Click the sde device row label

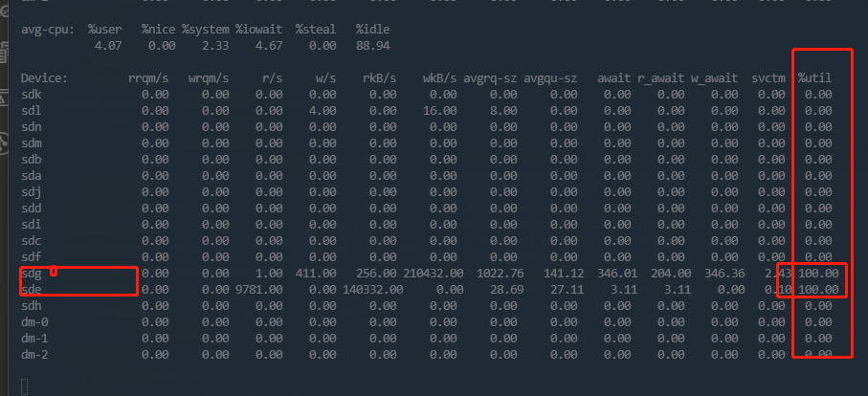click(31, 289)
